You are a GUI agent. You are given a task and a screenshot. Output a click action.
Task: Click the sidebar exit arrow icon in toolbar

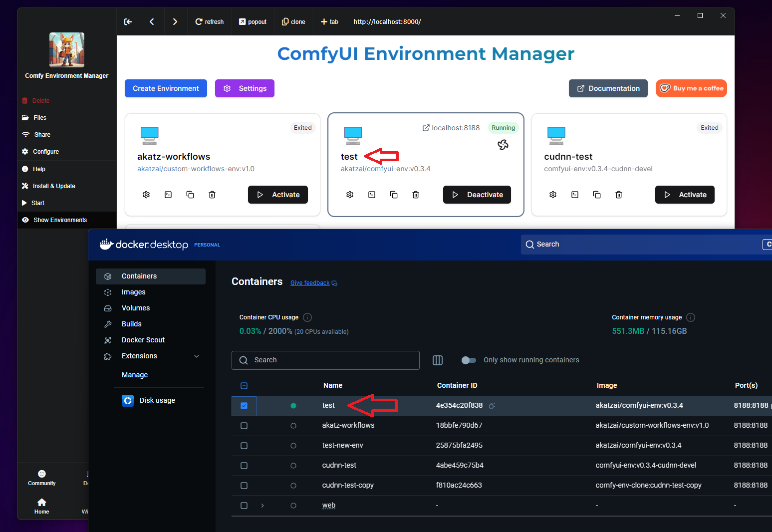128,21
